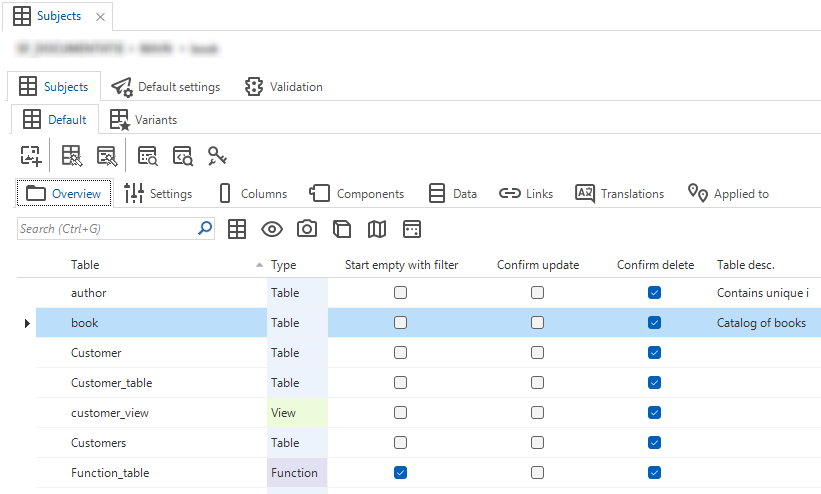This screenshot has width=821, height=494.
Task: Uncheck Confirm delete for book
Action: [654, 322]
